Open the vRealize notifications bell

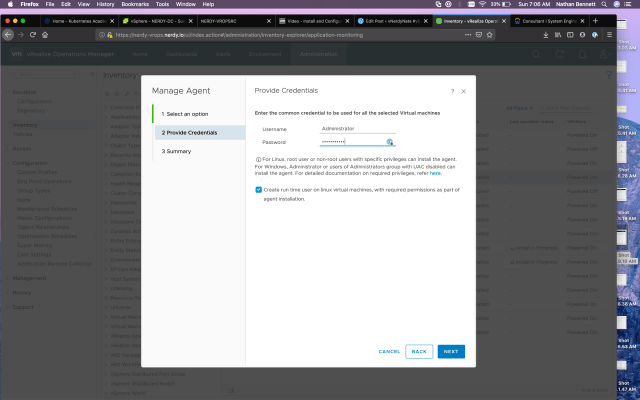pyautogui.click(x=582, y=54)
